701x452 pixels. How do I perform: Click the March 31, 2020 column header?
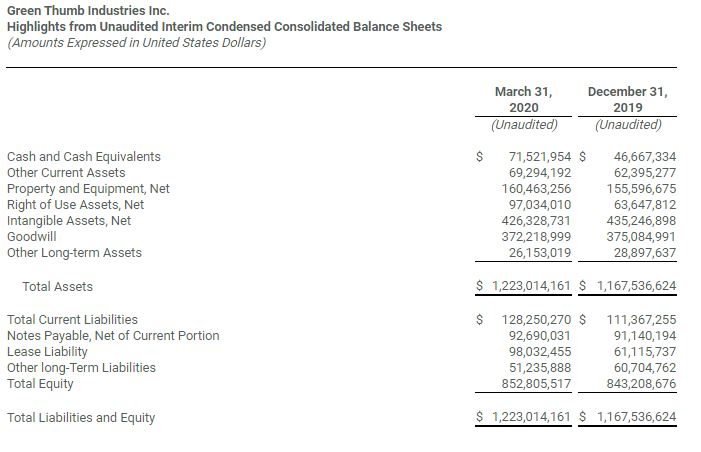coord(523,100)
